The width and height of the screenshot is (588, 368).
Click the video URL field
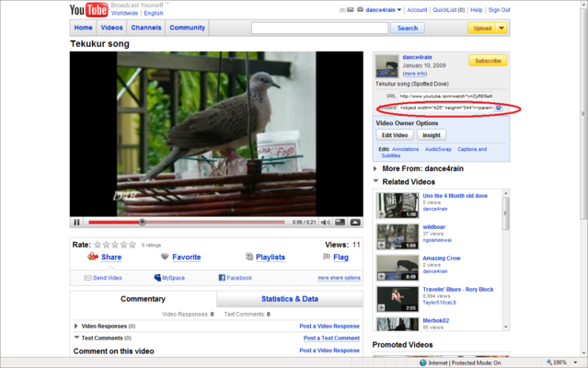[x=445, y=97]
